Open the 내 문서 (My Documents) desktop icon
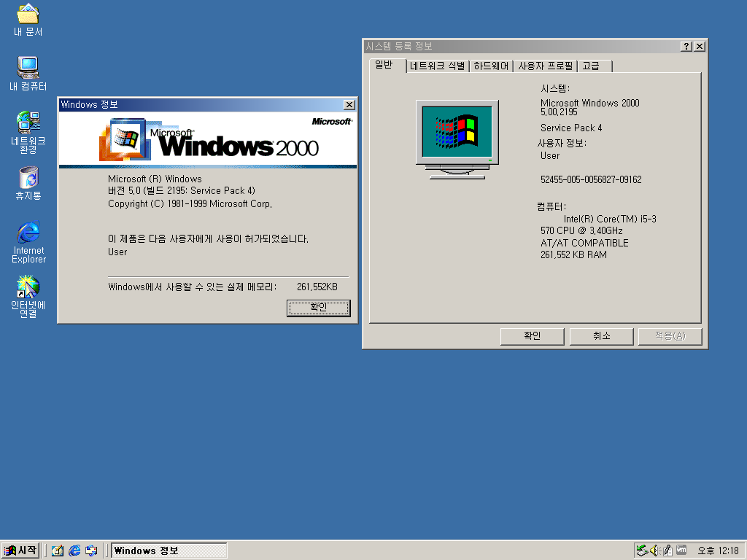 [28, 20]
